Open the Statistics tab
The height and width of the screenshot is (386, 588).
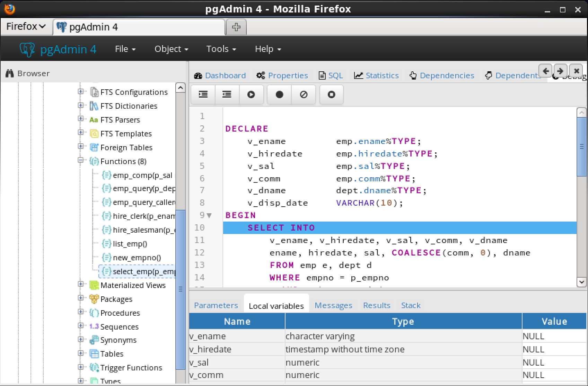click(x=377, y=75)
